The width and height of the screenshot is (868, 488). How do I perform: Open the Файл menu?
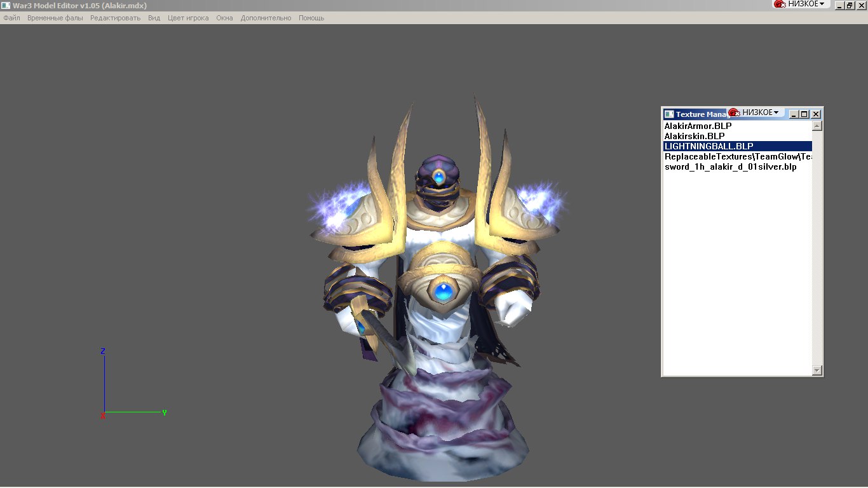pyautogui.click(x=11, y=18)
